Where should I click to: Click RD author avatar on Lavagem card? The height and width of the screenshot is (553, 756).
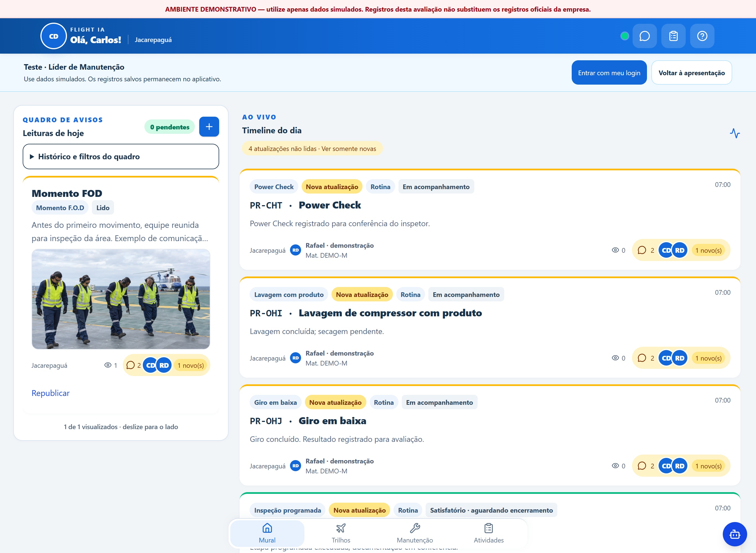(296, 358)
